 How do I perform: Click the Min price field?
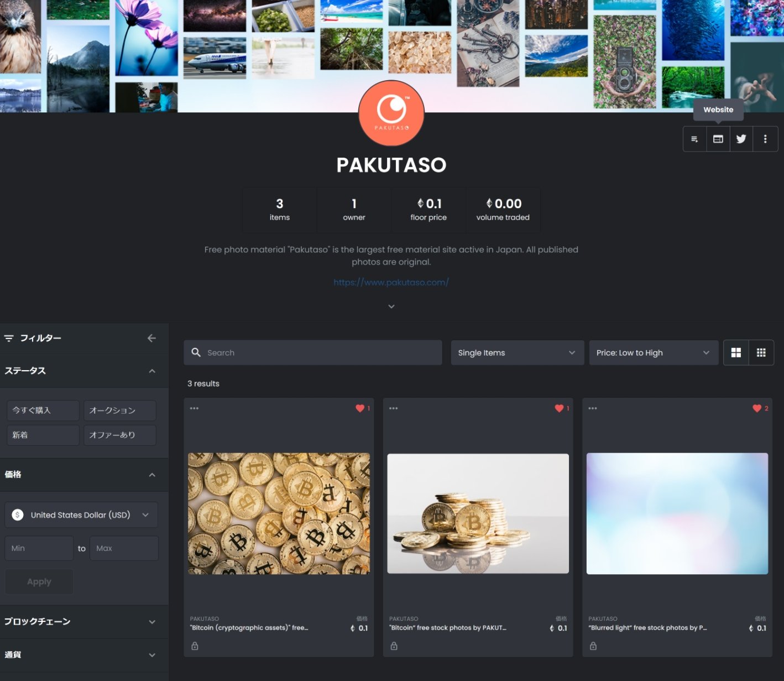click(39, 548)
